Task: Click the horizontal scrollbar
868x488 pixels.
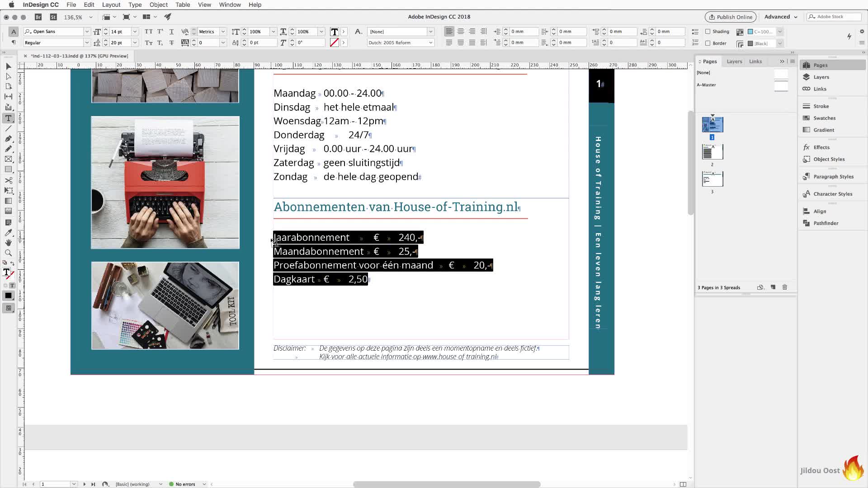Action: click(447, 484)
